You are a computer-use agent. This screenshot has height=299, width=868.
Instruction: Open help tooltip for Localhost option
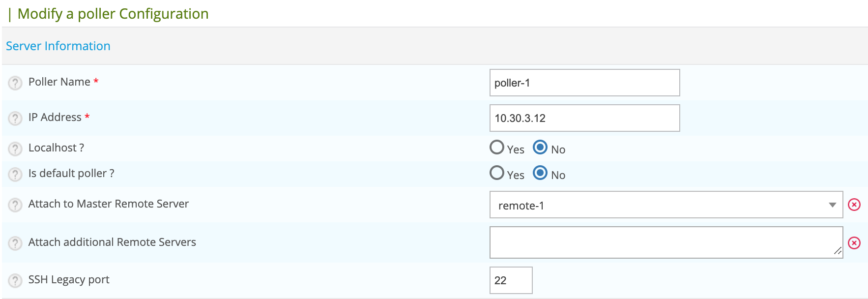tap(15, 149)
